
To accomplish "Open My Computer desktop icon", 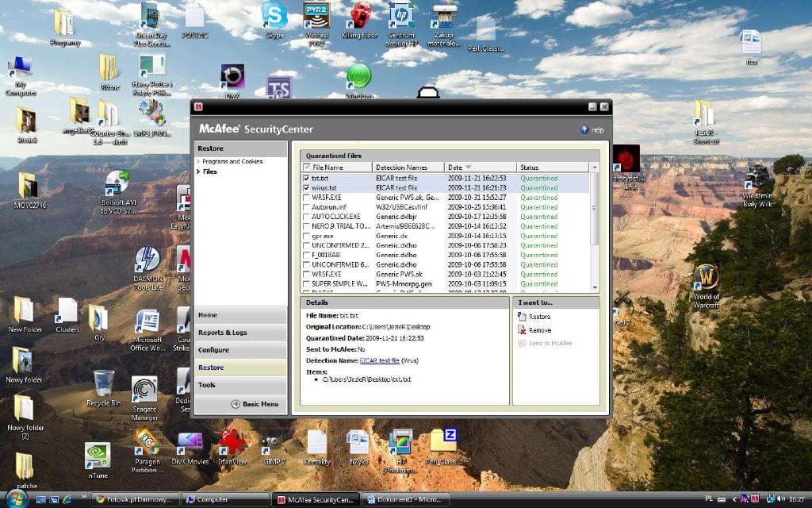I will pyautogui.click(x=21, y=77).
